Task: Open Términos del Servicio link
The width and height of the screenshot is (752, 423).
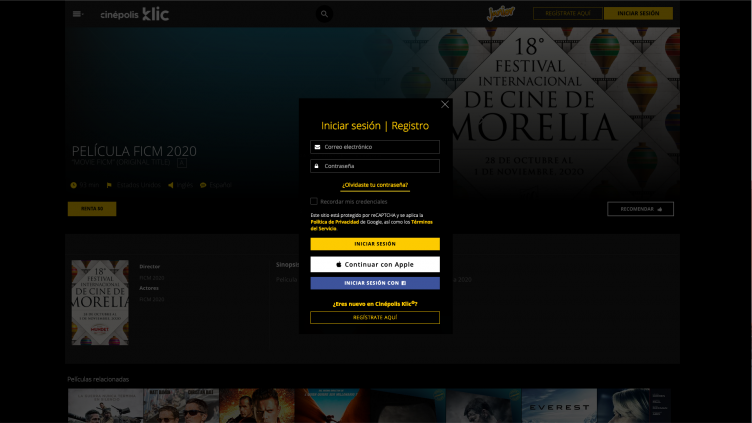Action: pos(422,222)
